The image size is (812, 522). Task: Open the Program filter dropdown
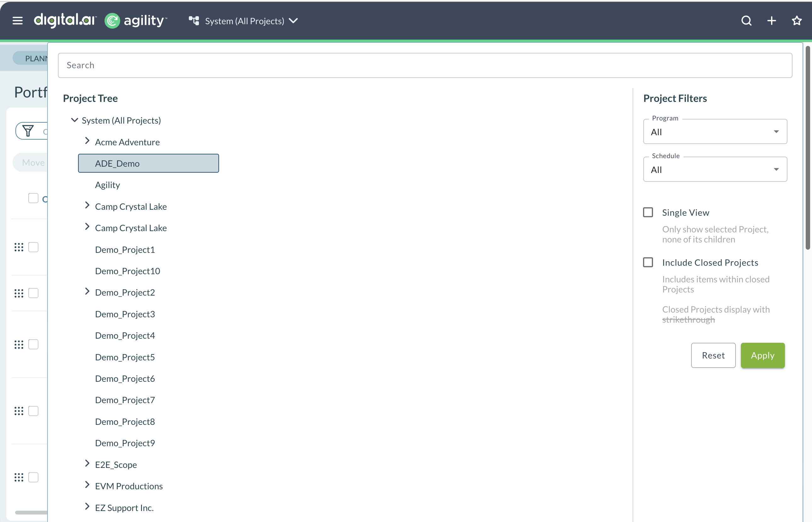pos(715,132)
